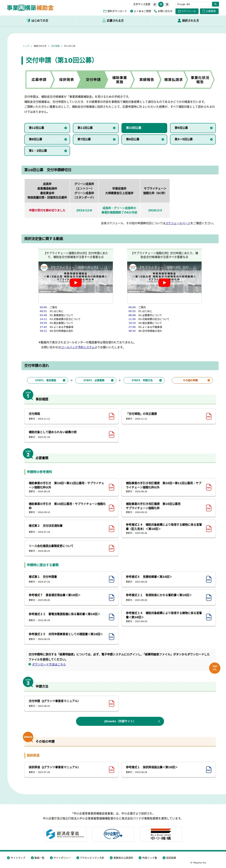Open お問い合わせ header link

pyautogui.click(x=163, y=11)
